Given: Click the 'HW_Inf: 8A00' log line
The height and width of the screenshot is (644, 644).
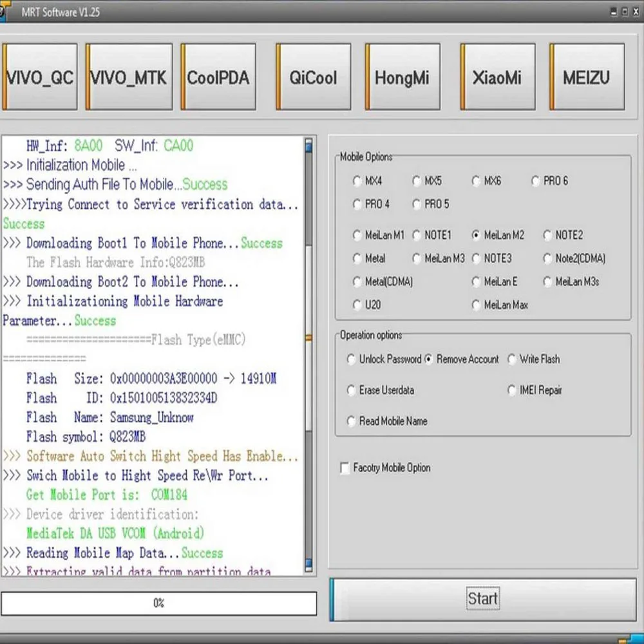Looking at the screenshot, I should click(109, 146).
